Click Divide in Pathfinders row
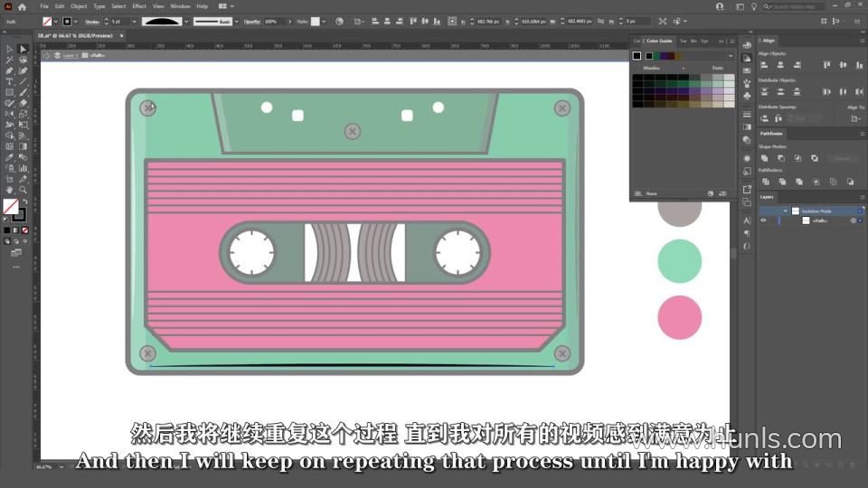This screenshot has height=488, width=868. click(x=766, y=182)
